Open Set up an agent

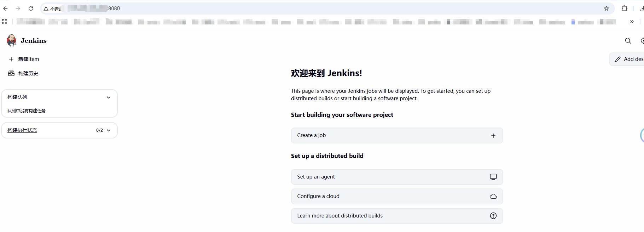coord(397,177)
